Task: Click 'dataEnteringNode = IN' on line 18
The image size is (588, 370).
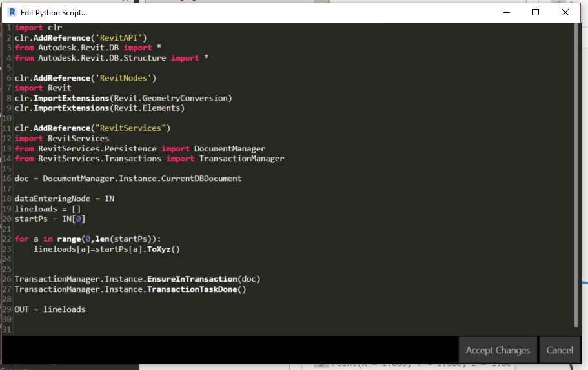Action: 65,199
